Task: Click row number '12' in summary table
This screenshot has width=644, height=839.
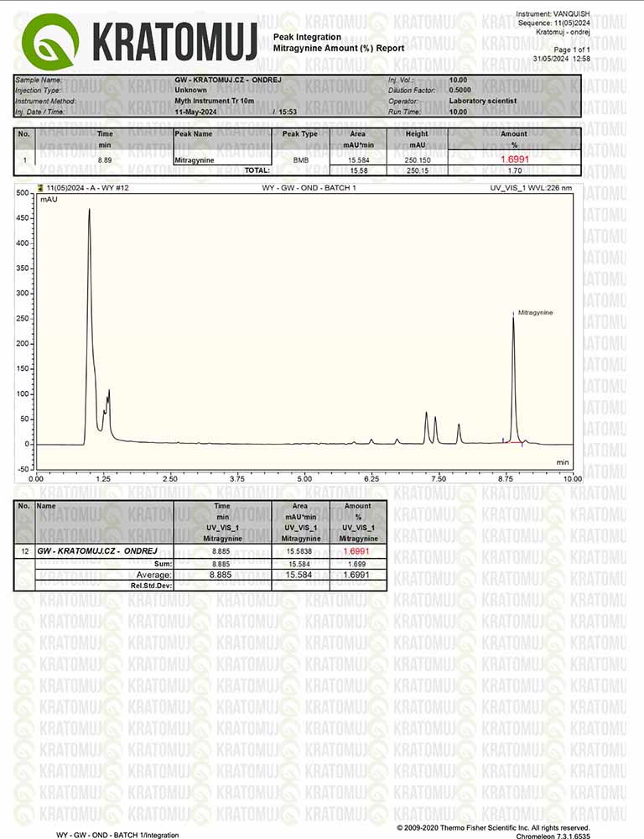Action: (24, 551)
